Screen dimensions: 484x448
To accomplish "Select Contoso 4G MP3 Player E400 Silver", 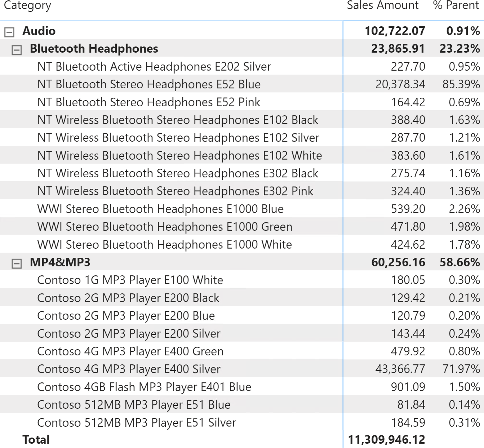I will pos(129,369).
